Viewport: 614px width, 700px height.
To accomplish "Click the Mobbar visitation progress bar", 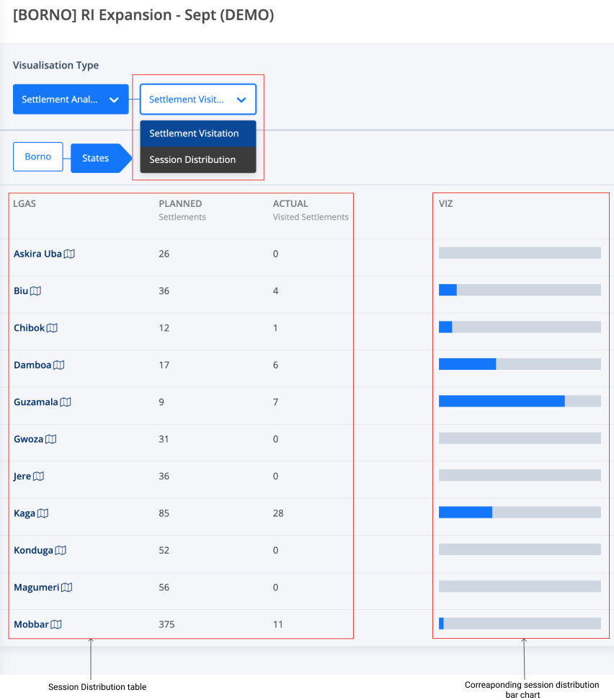I will 520,624.
